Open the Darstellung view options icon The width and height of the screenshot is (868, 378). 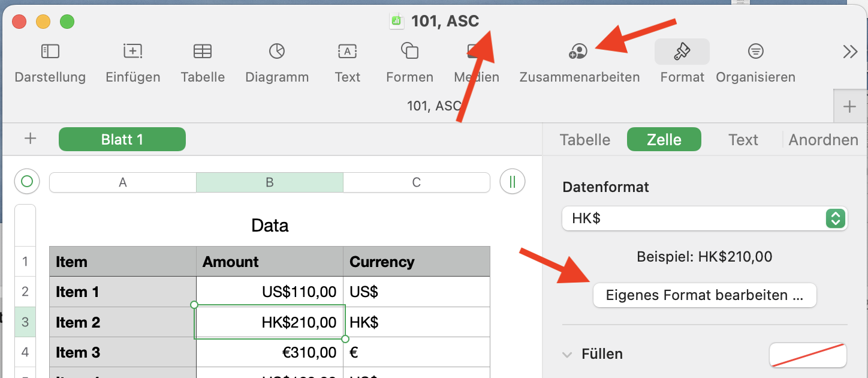pos(50,52)
